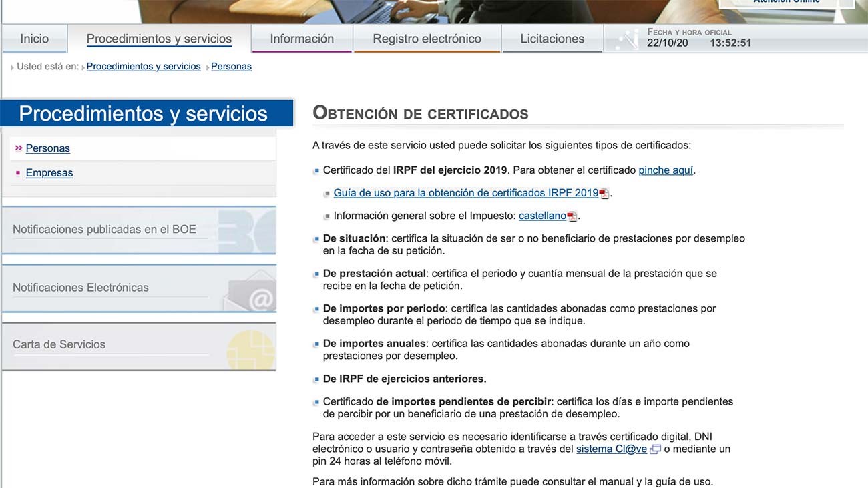This screenshot has width=868, height=488.
Task: Click the envelope icon in Notificaciones Electrónicas
Action: [x=250, y=292]
